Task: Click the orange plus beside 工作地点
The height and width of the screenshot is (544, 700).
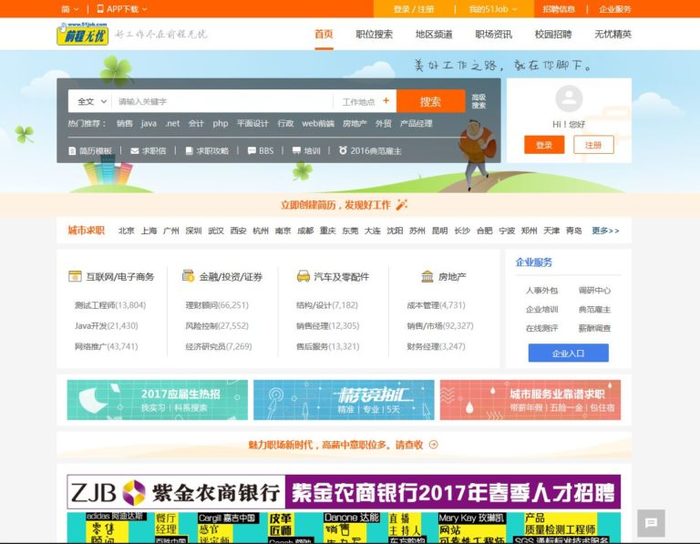Action: (386, 101)
